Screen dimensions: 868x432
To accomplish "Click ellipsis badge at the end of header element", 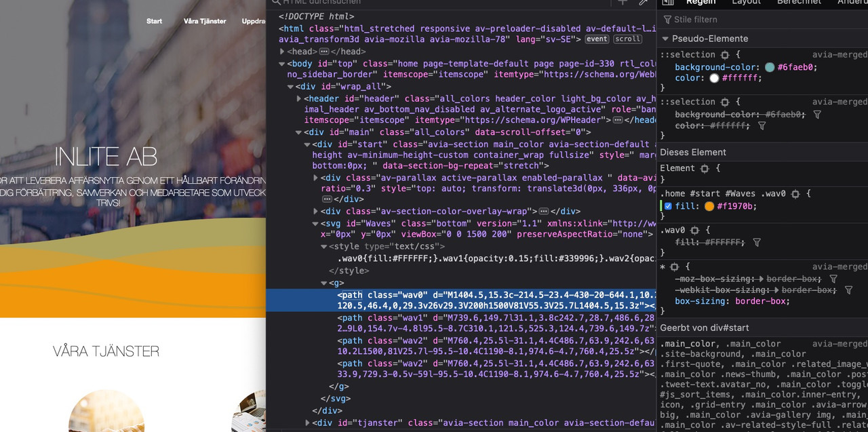I will pyautogui.click(x=617, y=120).
